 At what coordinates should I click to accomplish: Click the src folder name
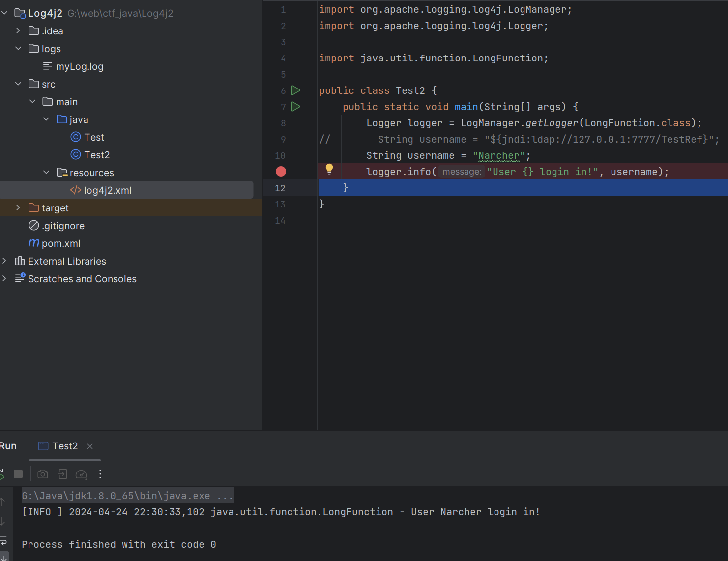(48, 84)
